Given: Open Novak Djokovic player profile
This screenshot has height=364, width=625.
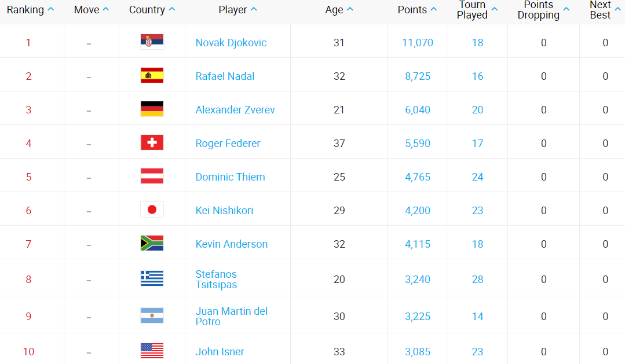Looking at the screenshot, I should (231, 42).
